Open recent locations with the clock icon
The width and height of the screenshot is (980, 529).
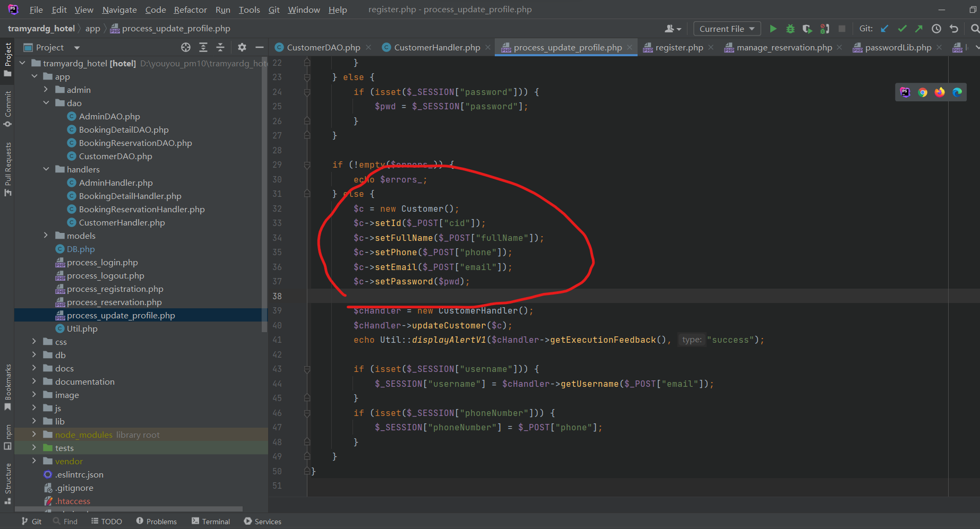(936, 29)
